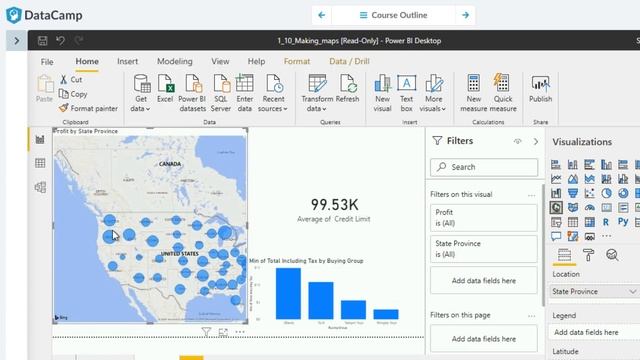Open the View ribbon tab

[x=220, y=61]
